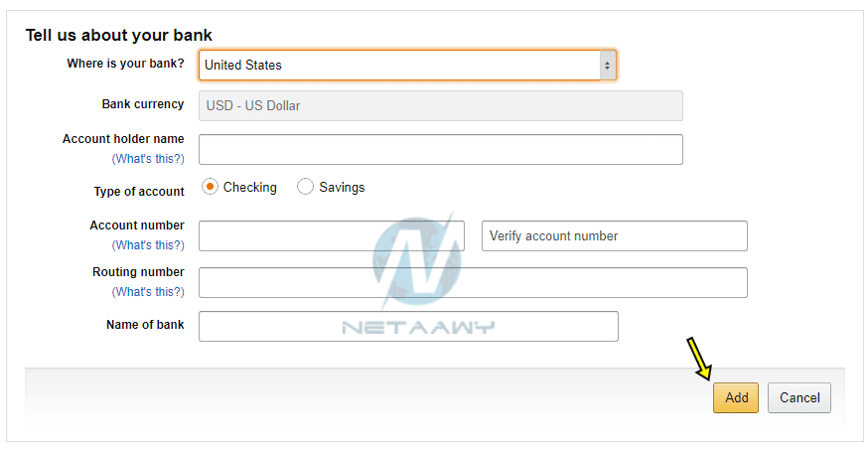
Task: Click the 'Tell us about your bank' heading
Action: tap(119, 36)
